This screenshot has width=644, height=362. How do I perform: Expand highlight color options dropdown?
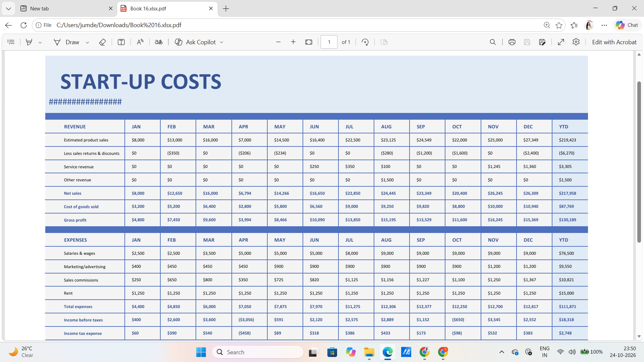click(40, 42)
